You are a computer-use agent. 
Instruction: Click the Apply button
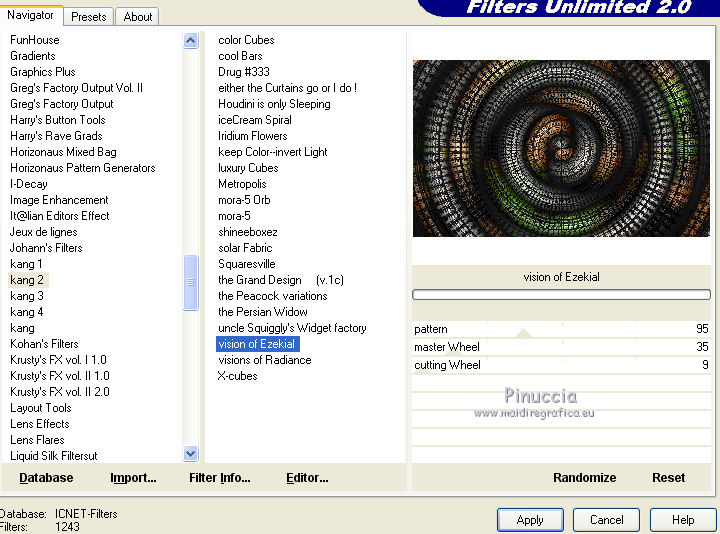click(530, 520)
